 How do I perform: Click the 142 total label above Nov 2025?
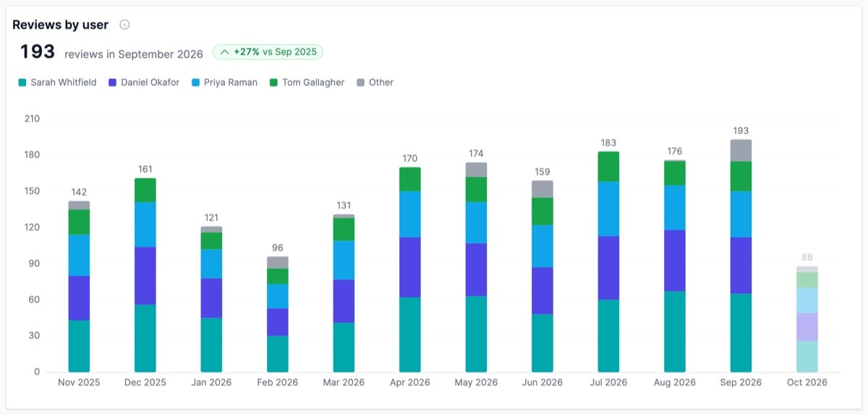[x=79, y=192]
